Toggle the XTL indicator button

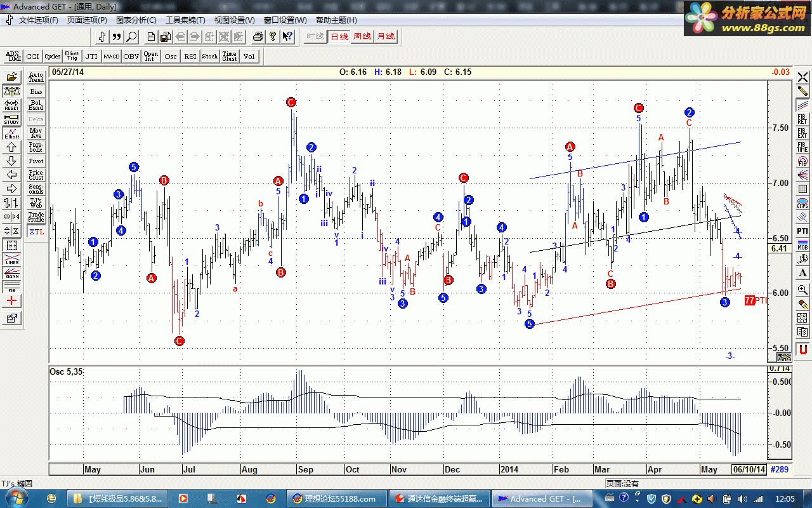[36, 232]
